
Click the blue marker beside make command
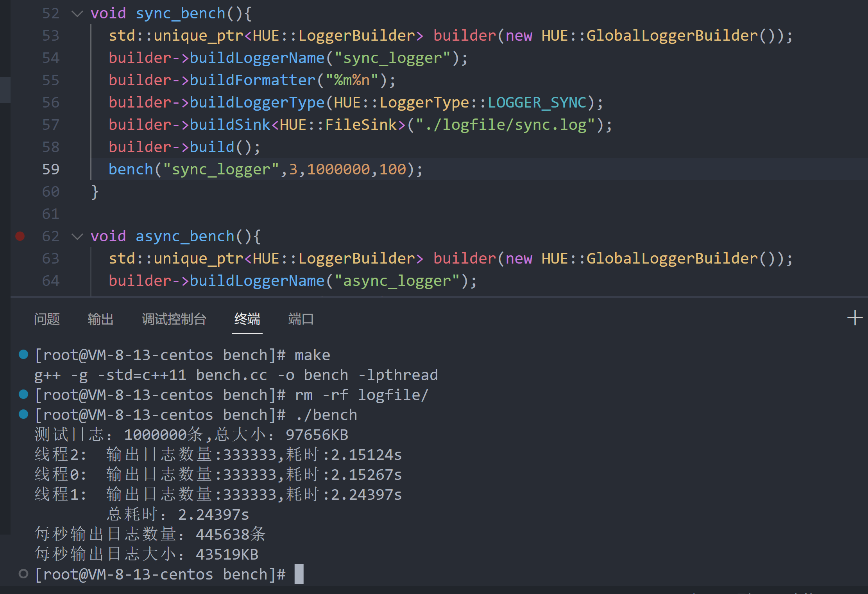(x=23, y=355)
